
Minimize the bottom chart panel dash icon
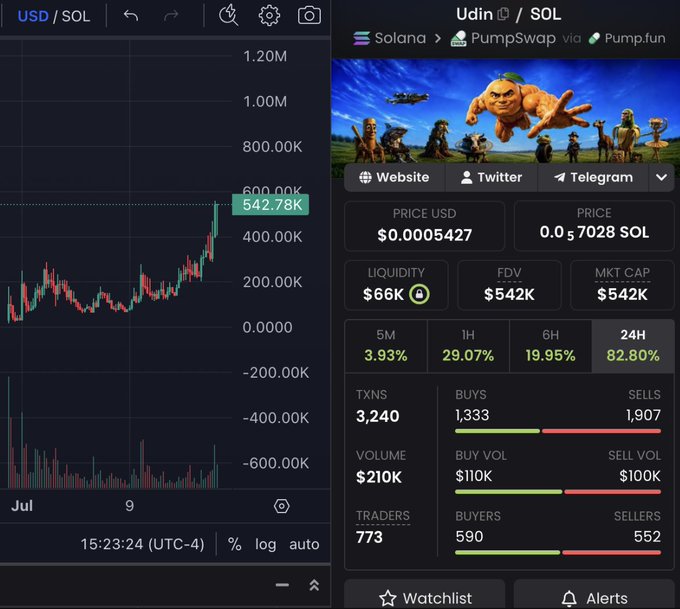(x=282, y=585)
